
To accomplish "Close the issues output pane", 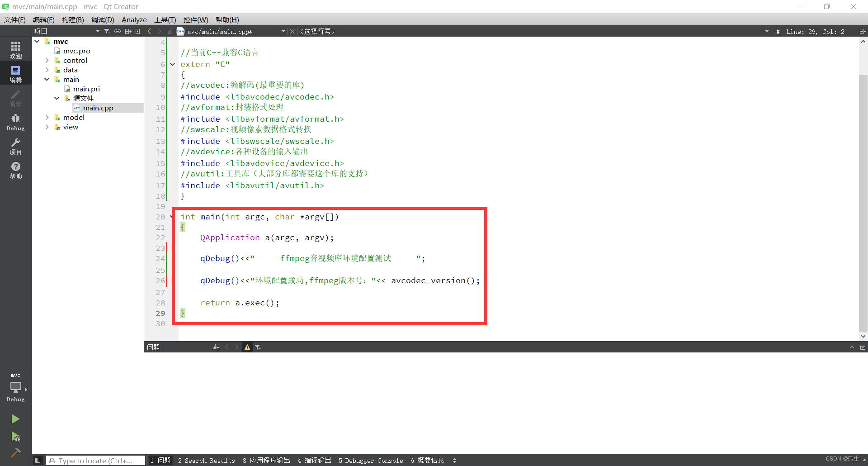I will coord(863,347).
